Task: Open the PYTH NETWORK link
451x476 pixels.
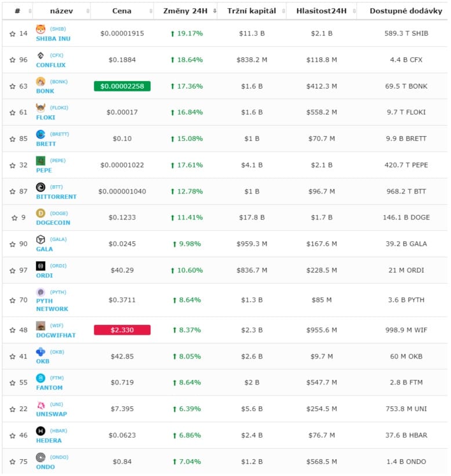Action: pos(52,305)
